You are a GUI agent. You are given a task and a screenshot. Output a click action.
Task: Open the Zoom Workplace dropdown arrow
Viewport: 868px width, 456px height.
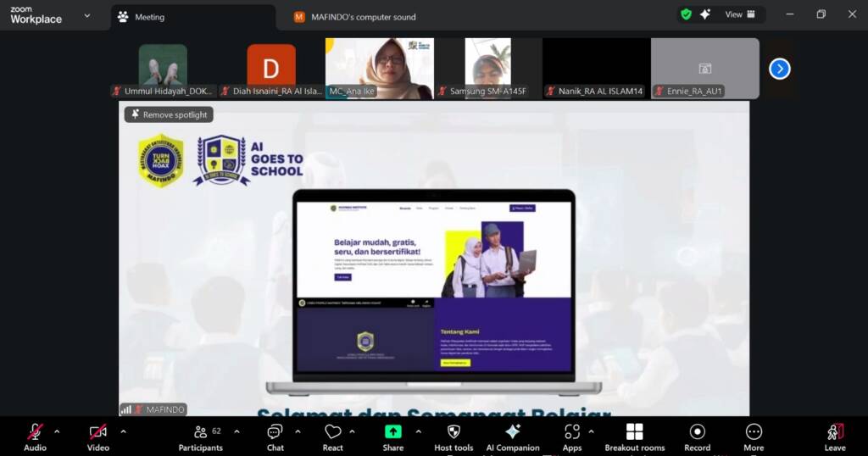pos(86,15)
